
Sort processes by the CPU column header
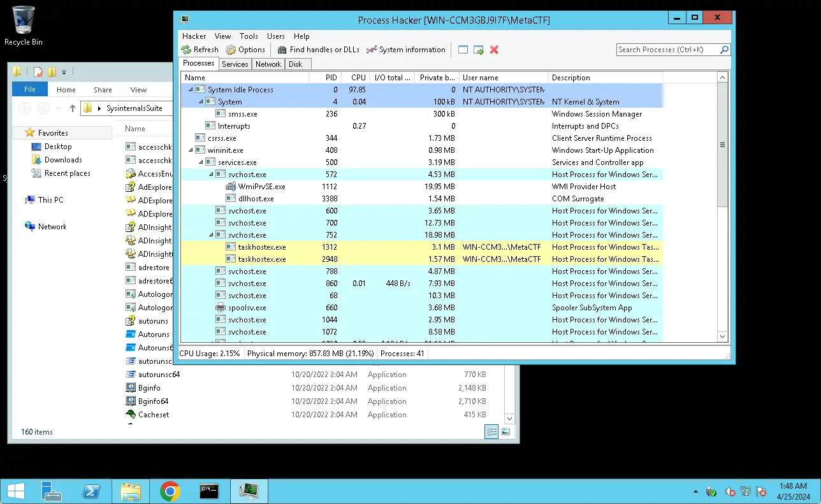(x=355, y=78)
